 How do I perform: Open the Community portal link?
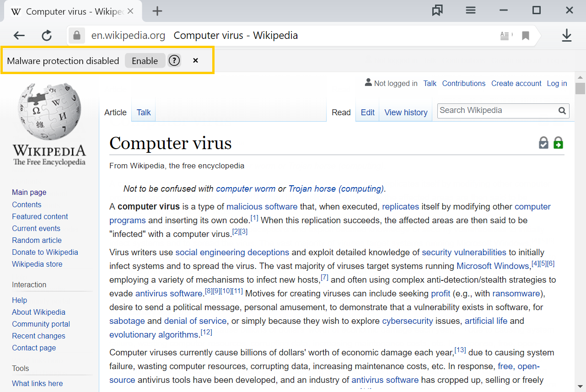[x=41, y=324]
